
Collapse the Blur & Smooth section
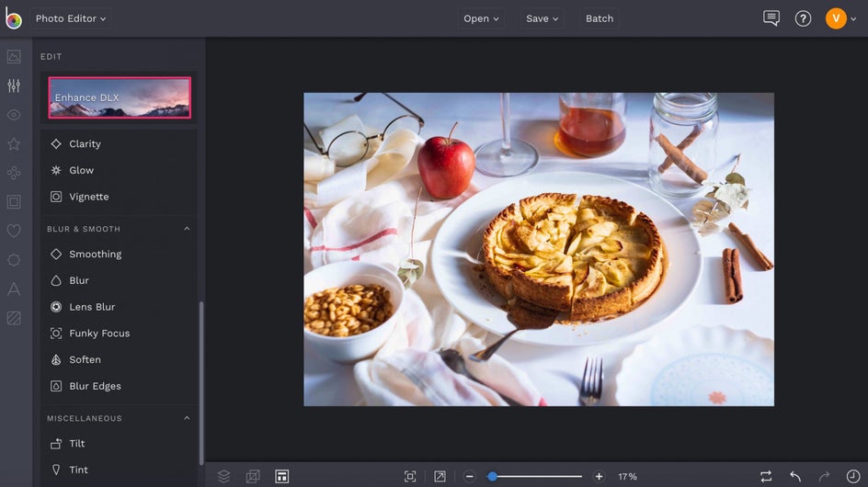[187, 229]
